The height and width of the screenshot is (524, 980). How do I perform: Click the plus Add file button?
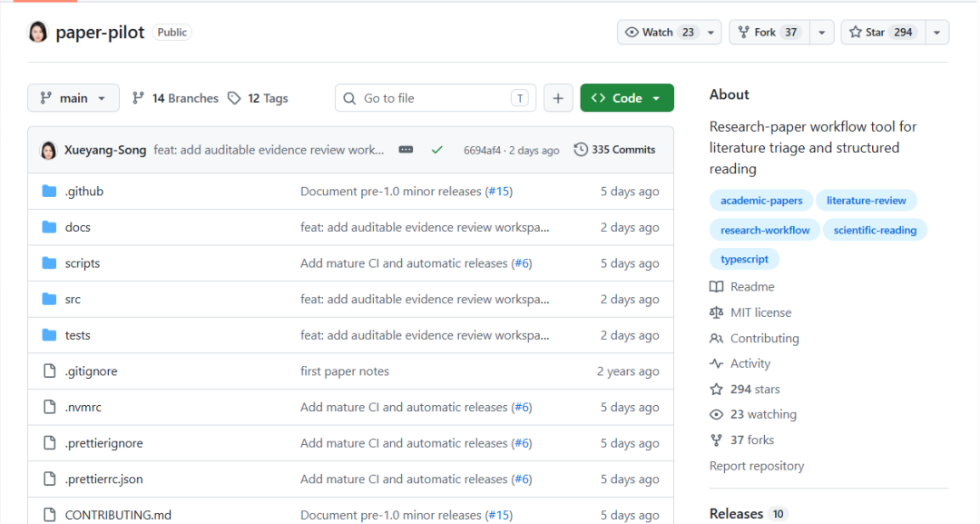click(558, 98)
